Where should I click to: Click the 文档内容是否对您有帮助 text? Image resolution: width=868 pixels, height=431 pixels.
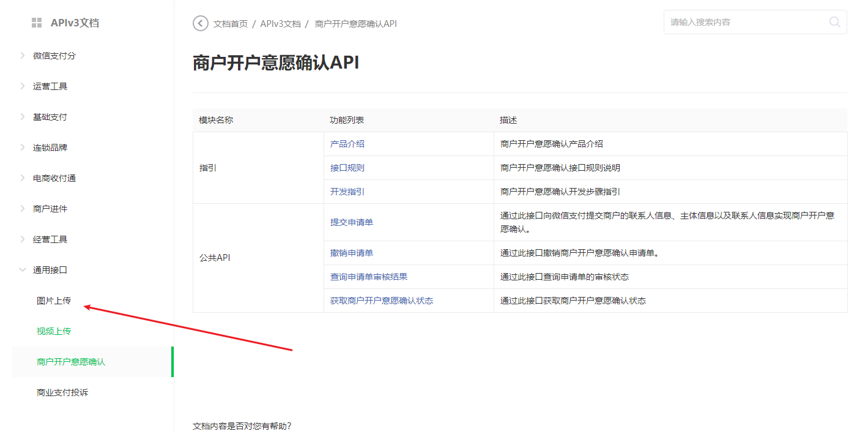click(x=242, y=425)
